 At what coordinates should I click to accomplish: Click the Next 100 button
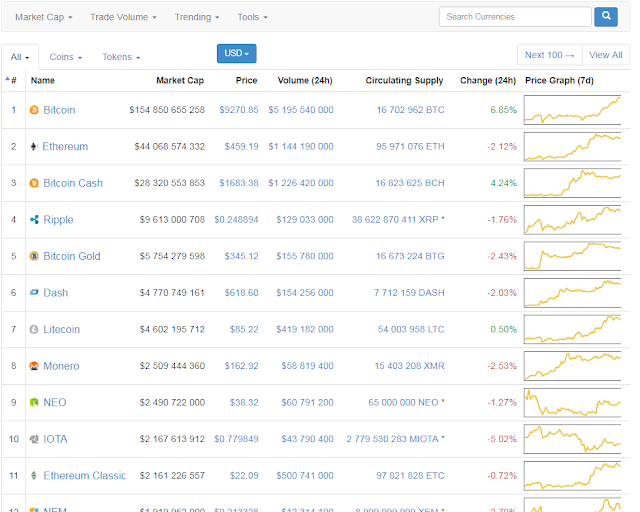(550, 55)
